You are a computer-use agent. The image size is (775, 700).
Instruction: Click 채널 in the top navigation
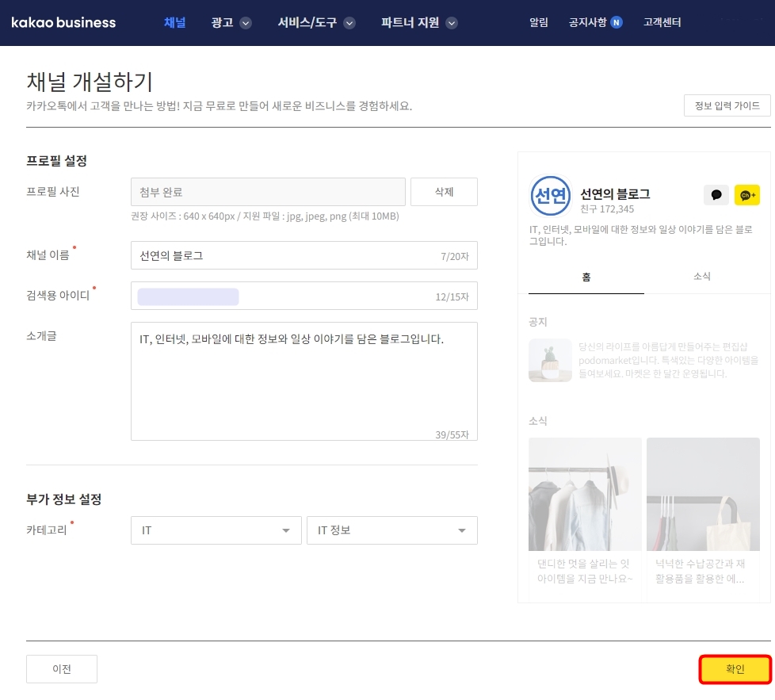(x=174, y=23)
